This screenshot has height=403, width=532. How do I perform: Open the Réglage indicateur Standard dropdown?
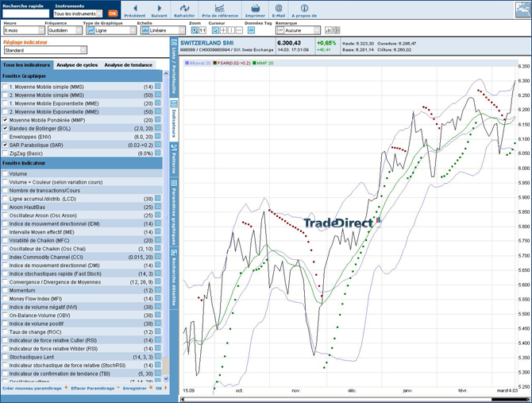(45, 50)
